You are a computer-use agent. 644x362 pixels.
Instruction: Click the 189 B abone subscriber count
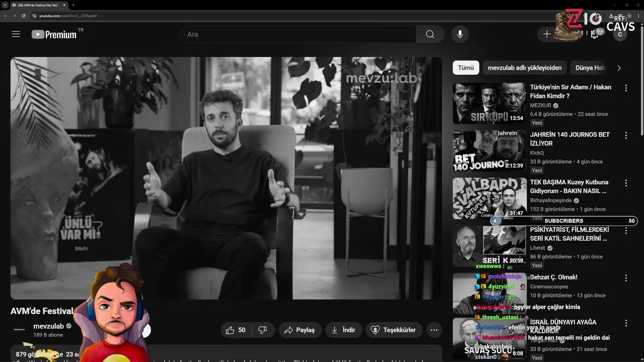(x=48, y=335)
